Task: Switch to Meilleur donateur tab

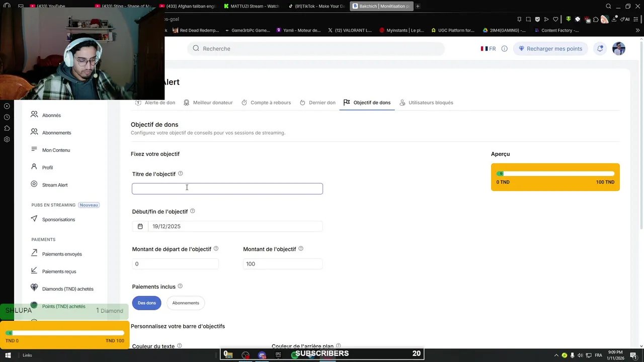Action: (208, 103)
